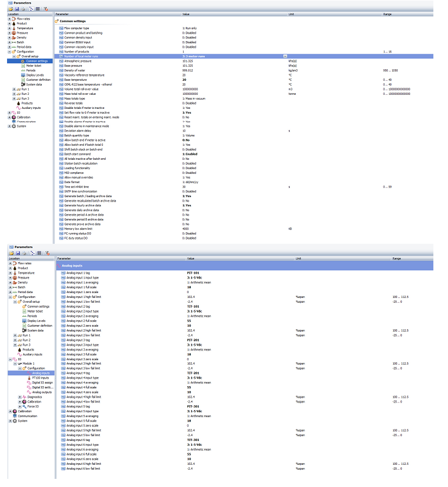Screen dimensions: 448x487
Task: Click Value column header in upper window
Action: pos(235,14)
